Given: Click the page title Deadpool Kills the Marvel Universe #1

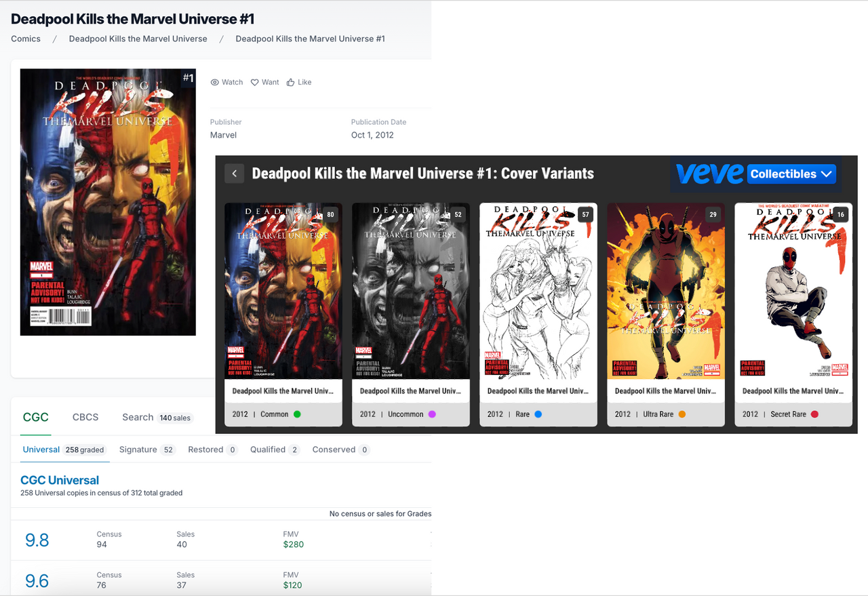Looking at the screenshot, I should 133,19.
